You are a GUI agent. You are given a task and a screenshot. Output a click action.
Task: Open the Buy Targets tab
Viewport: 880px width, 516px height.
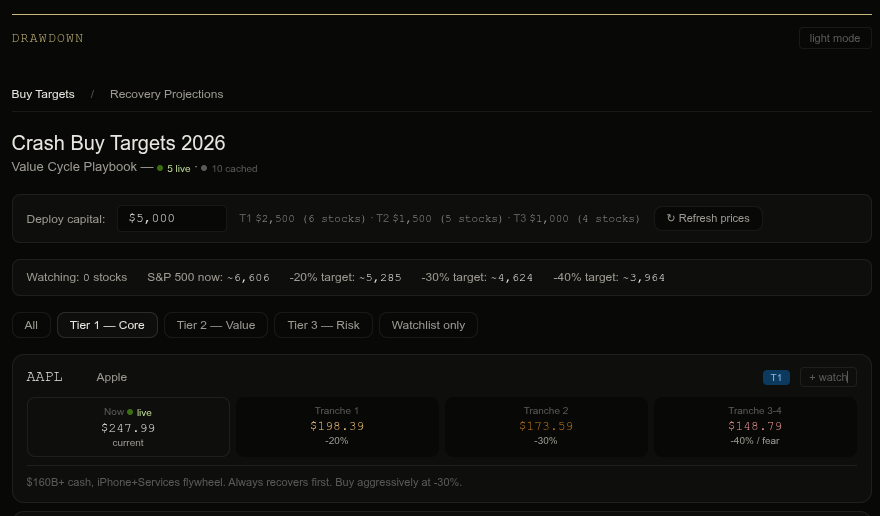click(43, 94)
